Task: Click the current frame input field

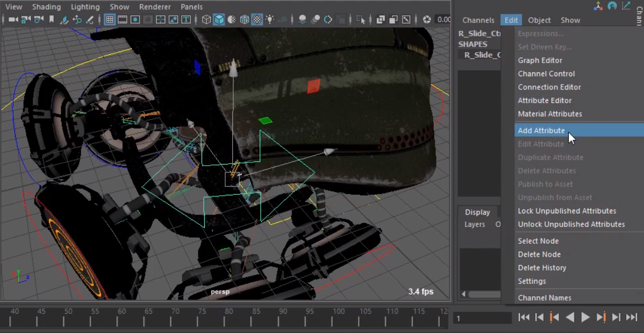Action: point(482,318)
